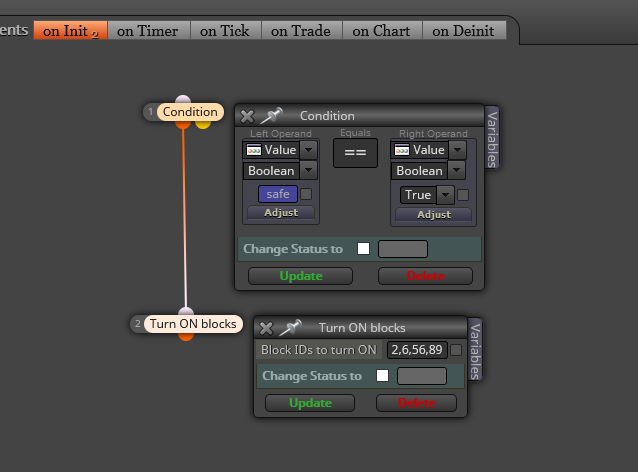Click status field in Condition panel
The height and width of the screenshot is (472, 638).
(403, 249)
